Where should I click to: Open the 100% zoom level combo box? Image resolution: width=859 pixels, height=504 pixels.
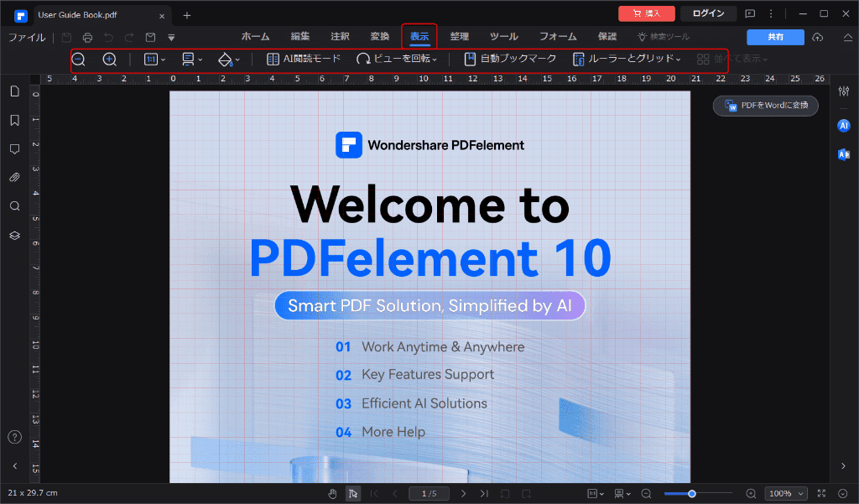pos(786,494)
